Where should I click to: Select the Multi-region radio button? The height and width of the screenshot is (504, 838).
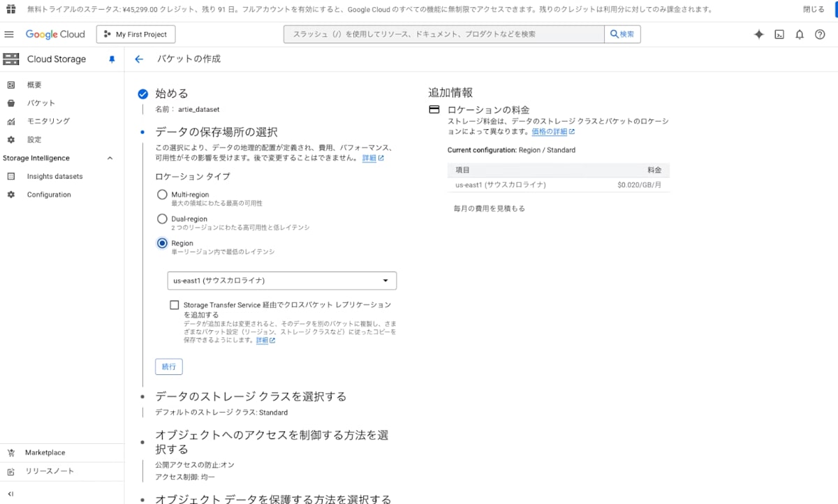pos(162,195)
